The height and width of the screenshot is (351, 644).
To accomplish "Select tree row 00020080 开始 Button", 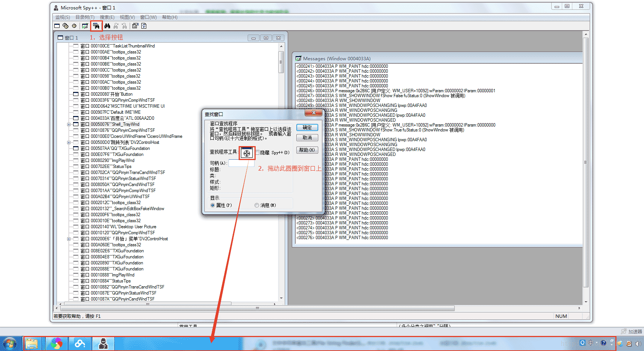I will [x=106, y=94].
